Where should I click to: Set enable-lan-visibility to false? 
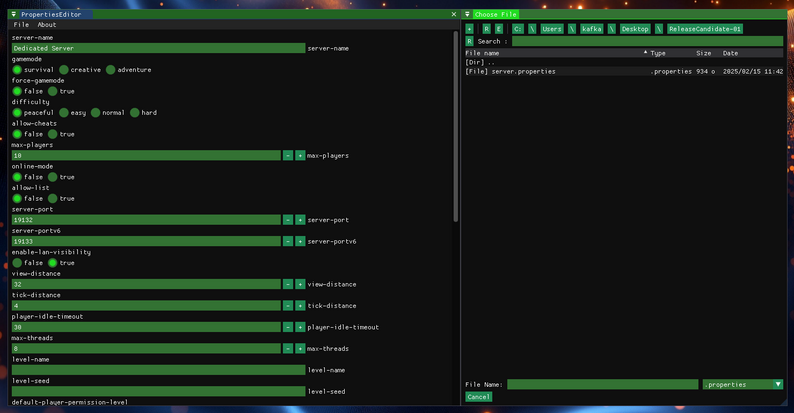(17, 263)
